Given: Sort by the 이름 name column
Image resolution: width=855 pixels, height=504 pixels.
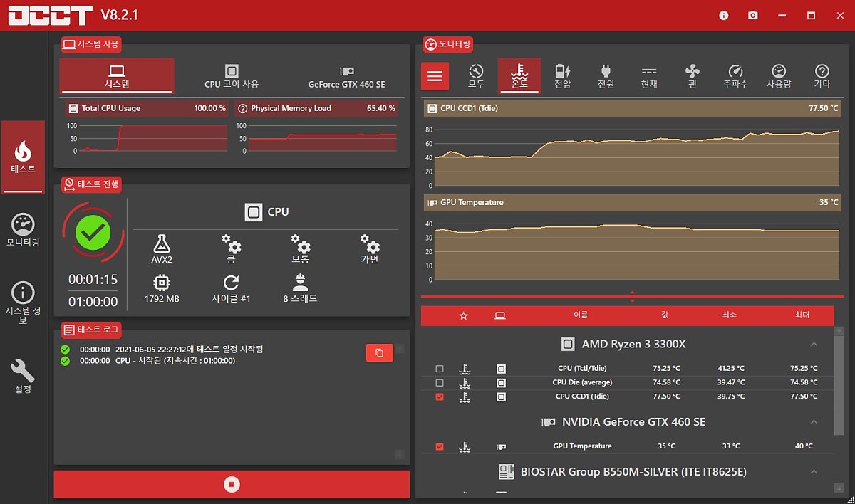Looking at the screenshot, I should 581,315.
